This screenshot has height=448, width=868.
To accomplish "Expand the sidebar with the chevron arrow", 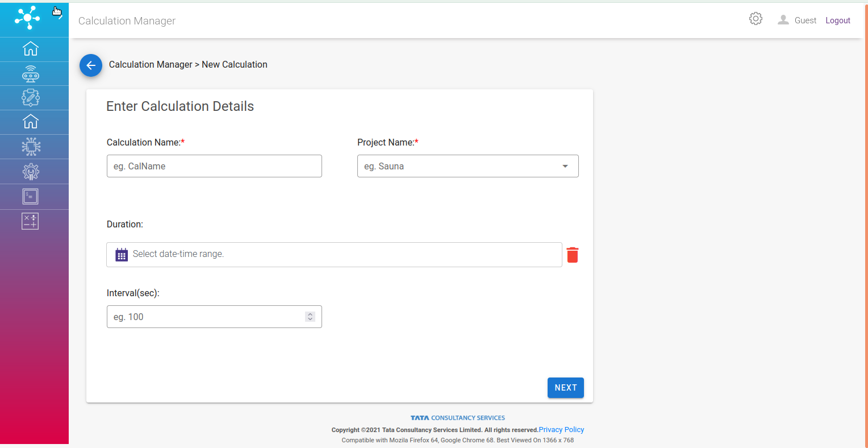I will [x=60, y=16].
